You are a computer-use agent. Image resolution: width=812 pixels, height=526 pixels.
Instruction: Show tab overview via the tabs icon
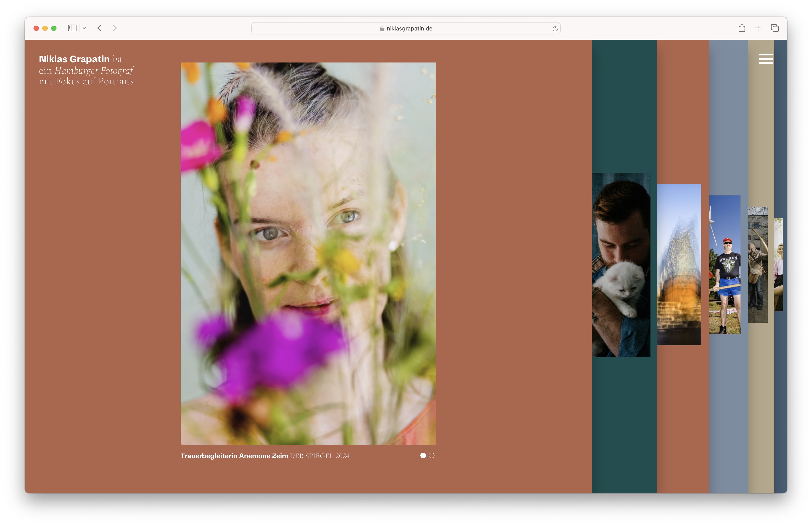tap(774, 28)
